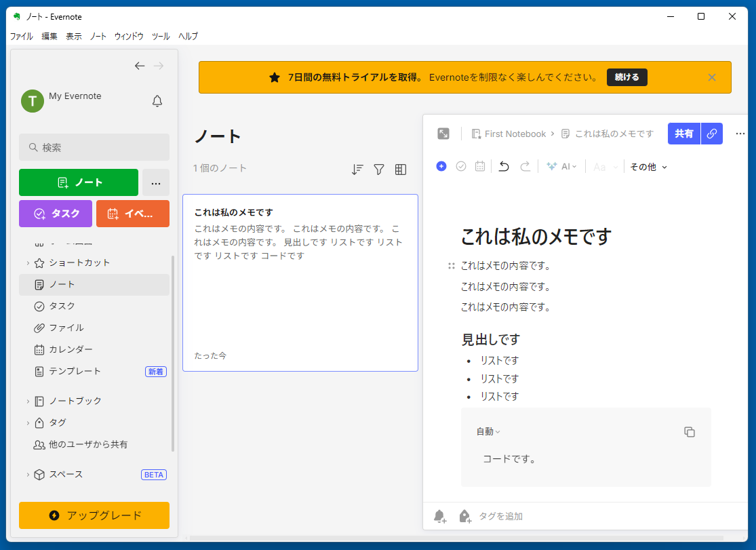Open the note's three-dot more actions menu
Viewport: 756px width, 550px height.
(x=740, y=134)
